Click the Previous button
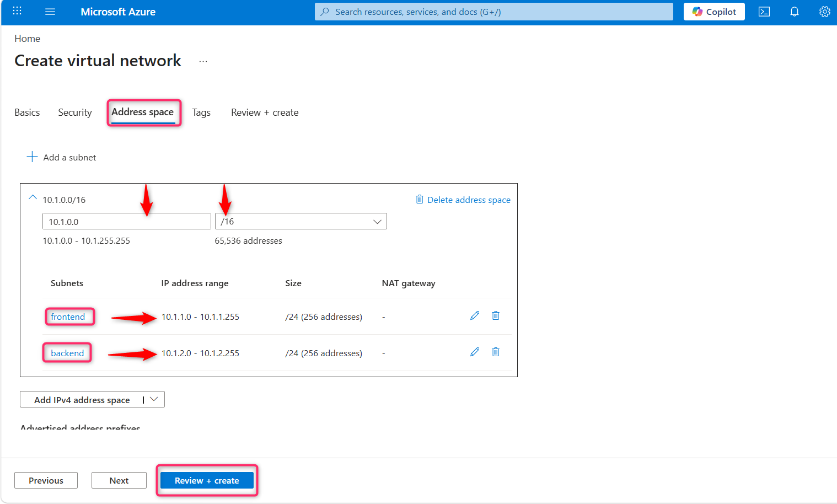Viewport: 837px width, 504px height. (x=46, y=480)
